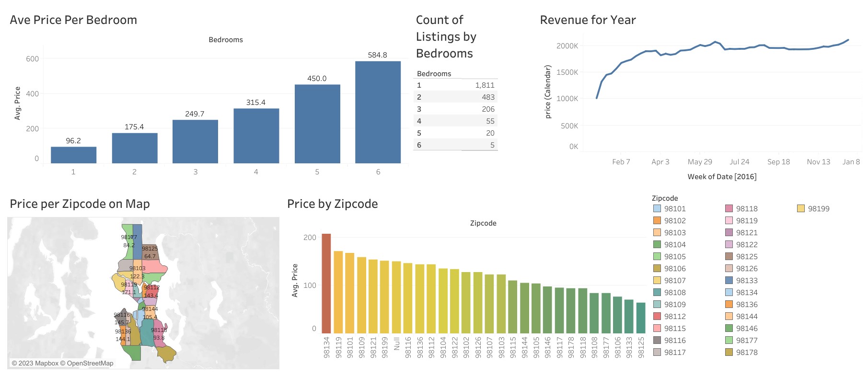Select the 98133 legend color swatch
868x376 pixels.
coord(729,280)
